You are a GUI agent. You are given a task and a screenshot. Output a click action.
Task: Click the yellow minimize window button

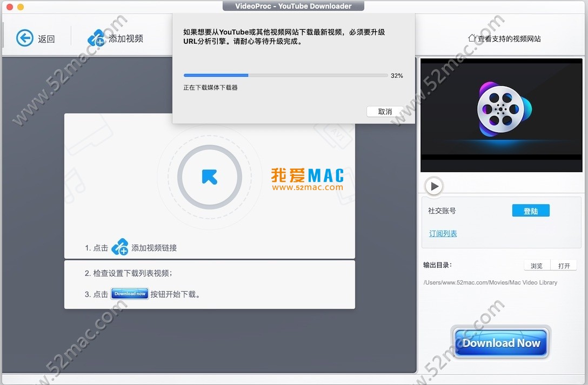[21, 6]
